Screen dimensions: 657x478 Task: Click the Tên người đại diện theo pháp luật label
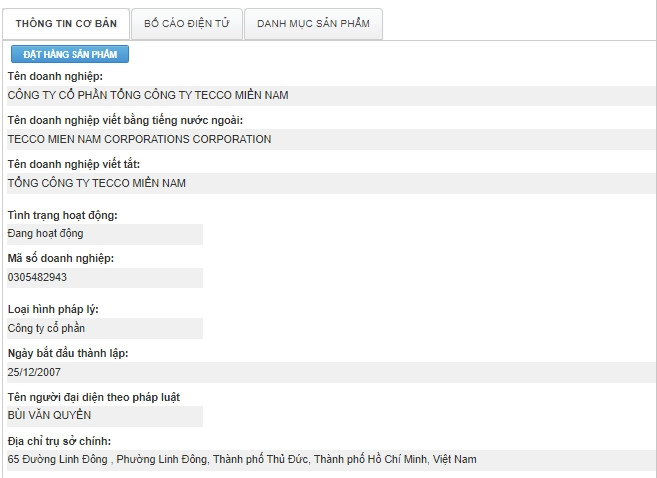(x=93, y=397)
